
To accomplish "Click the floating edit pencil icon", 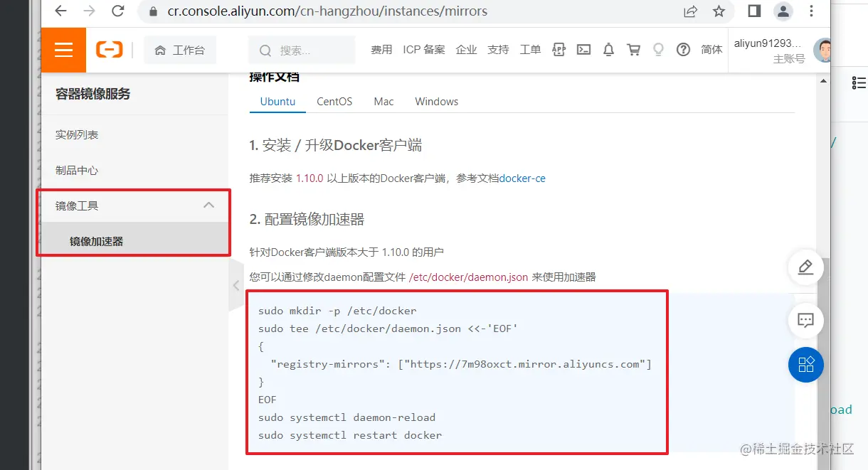I will pyautogui.click(x=805, y=267).
